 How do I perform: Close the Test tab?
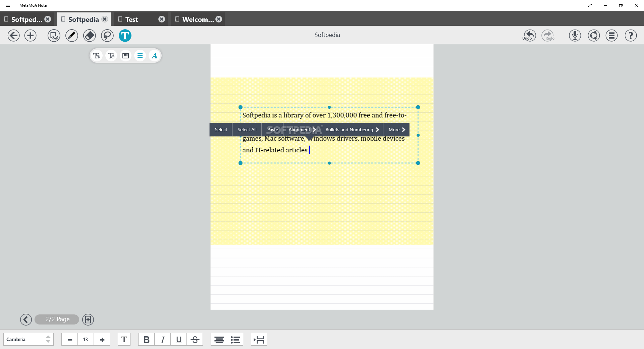pos(162,19)
